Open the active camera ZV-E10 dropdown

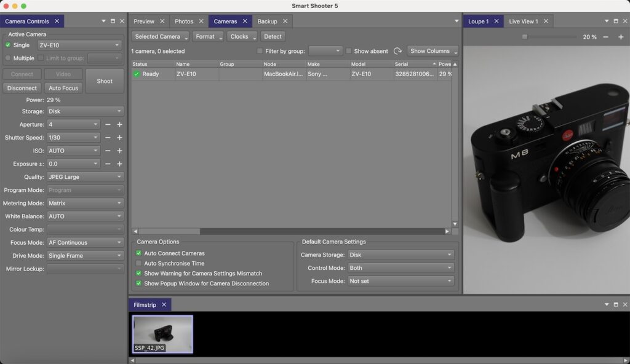tap(79, 45)
